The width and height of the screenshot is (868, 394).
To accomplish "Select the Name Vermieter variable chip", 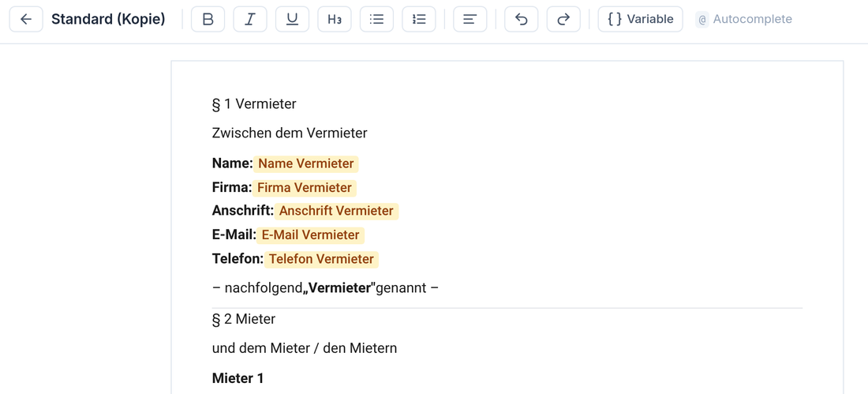I will (x=306, y=164).
